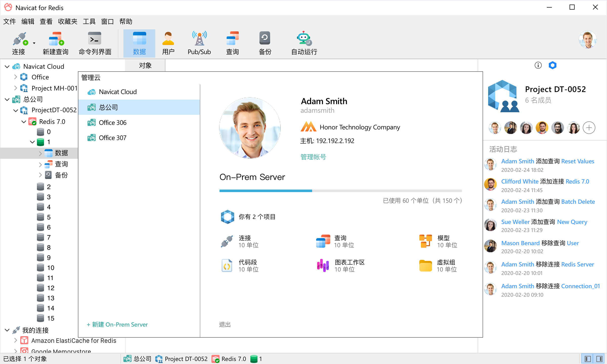The height and width of the screenshot is (364, 607).
Task: Open the 窗口 menu
Action: [107, 21]
